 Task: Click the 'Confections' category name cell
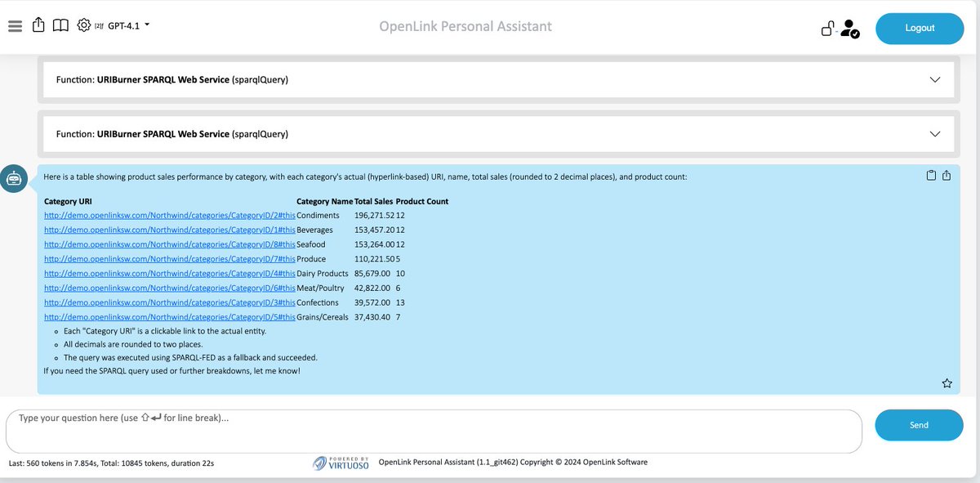318,303
